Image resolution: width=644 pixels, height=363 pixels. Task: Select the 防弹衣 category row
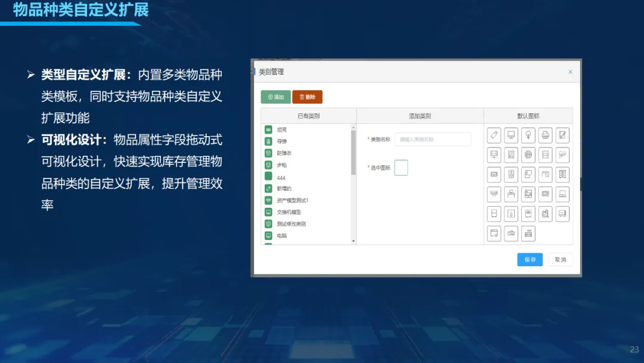pyautogui.click(x=307, y=153)
